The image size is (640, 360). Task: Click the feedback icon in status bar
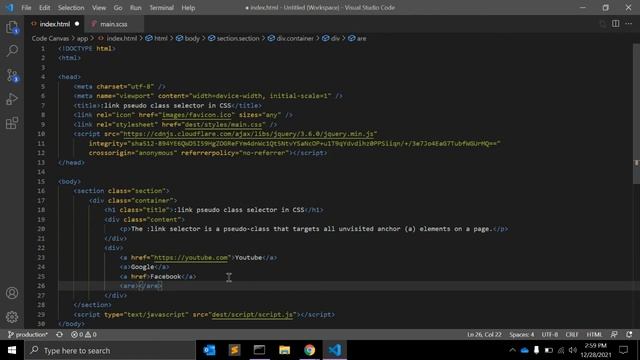pos(614,334)
